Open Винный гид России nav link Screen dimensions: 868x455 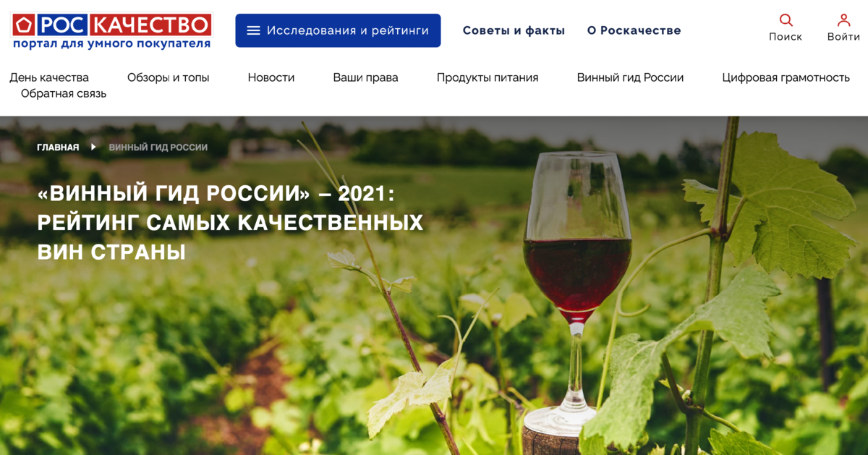[630, 77]
